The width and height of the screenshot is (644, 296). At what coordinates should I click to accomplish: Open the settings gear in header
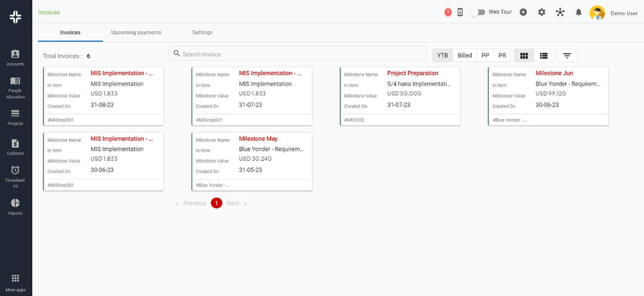pyautogui.click(x=541, y=12)
